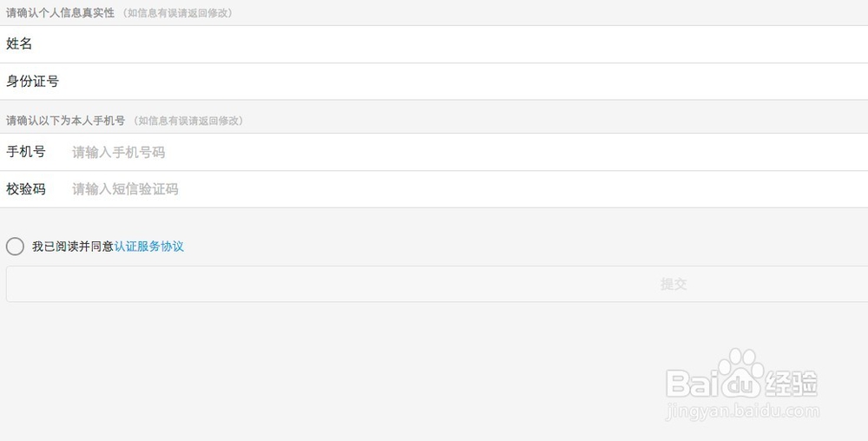Open the 认证服务协议 link

149,247
